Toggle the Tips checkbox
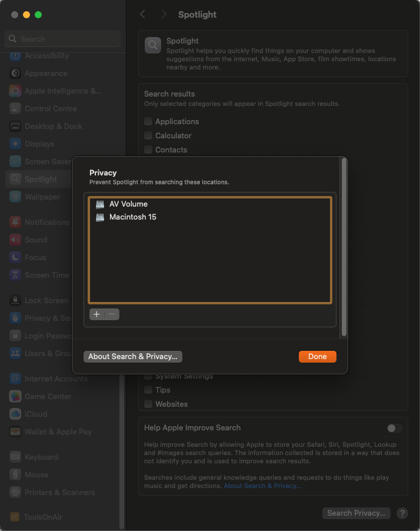The height and width of the screenshot is (531, 420). 148,390
